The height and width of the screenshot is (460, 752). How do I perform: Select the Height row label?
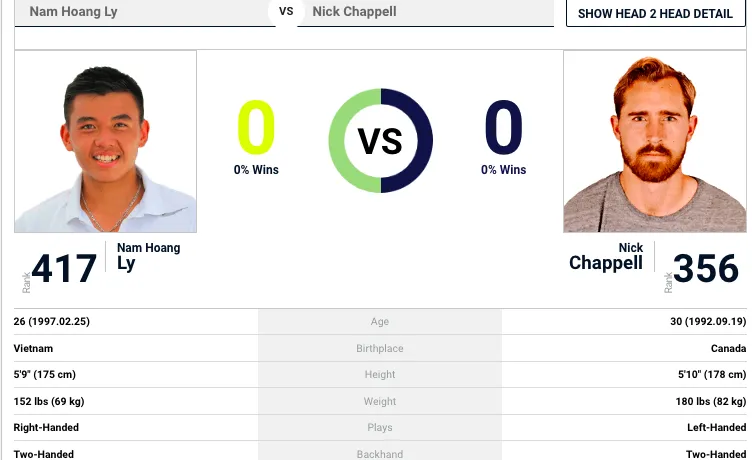tap(380, 375)
